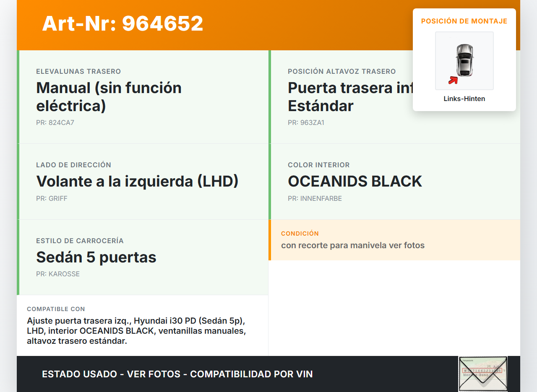Click the orange CONDICIÓN label

(x=300, y=234)
